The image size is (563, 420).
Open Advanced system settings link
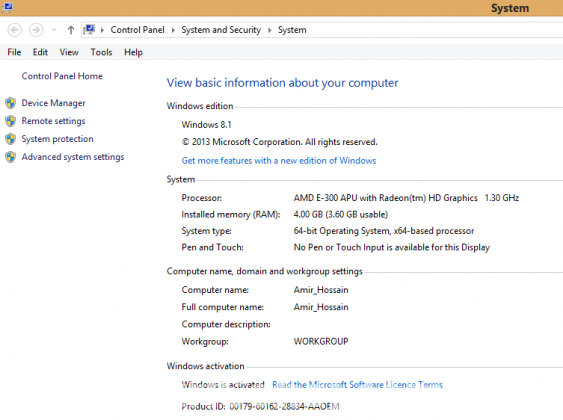73,157
